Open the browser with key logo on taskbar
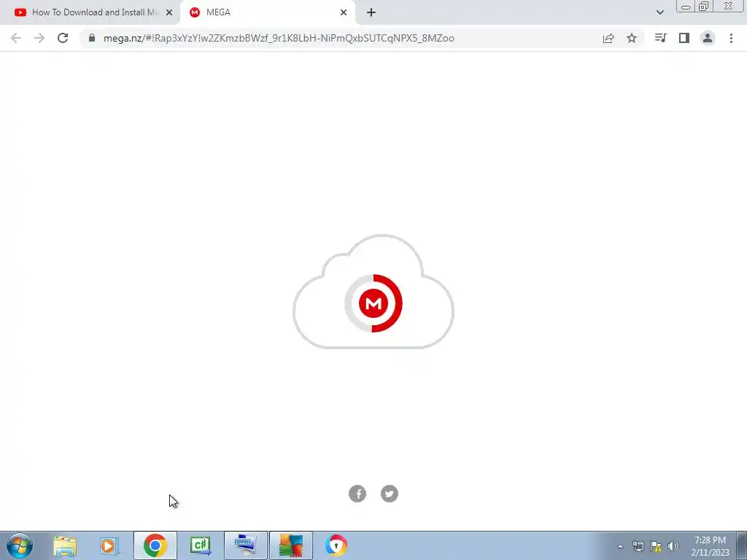 click(336, 545)
